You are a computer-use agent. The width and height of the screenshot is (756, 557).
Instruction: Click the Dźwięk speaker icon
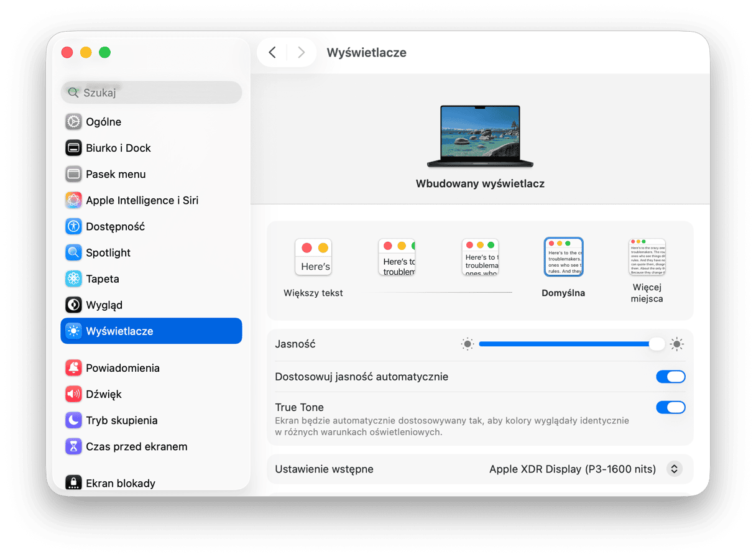(74, 394)
